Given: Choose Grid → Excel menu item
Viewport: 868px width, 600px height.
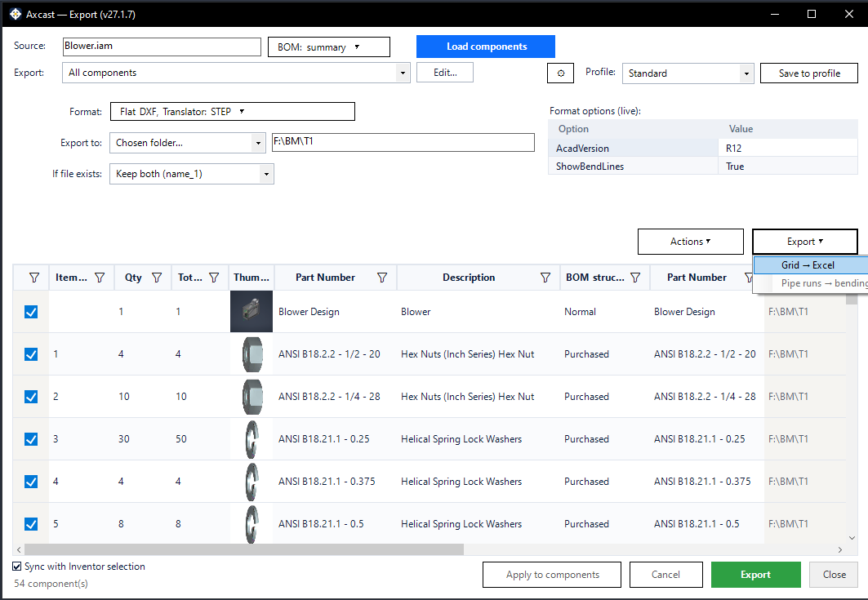Looking at the screenshot, I should (810, 265).
